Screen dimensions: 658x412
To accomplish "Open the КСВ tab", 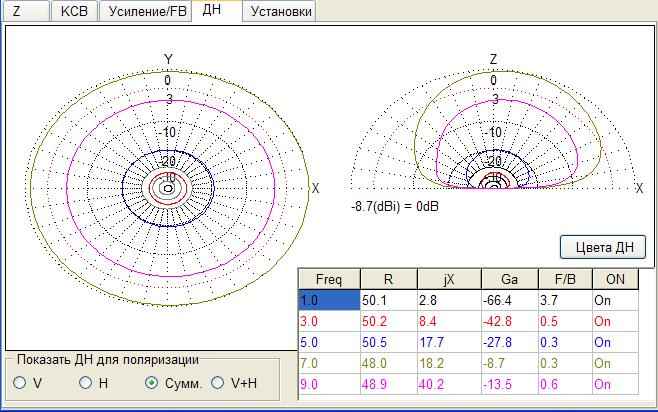I will [x=74, y=11].
